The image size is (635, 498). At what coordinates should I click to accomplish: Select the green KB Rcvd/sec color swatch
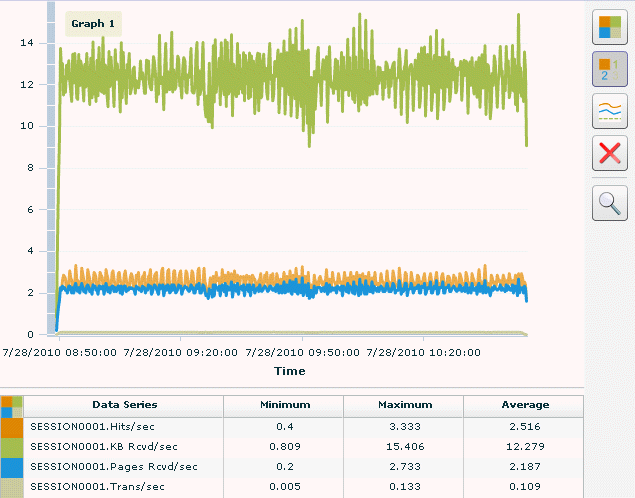pos(12,448)
